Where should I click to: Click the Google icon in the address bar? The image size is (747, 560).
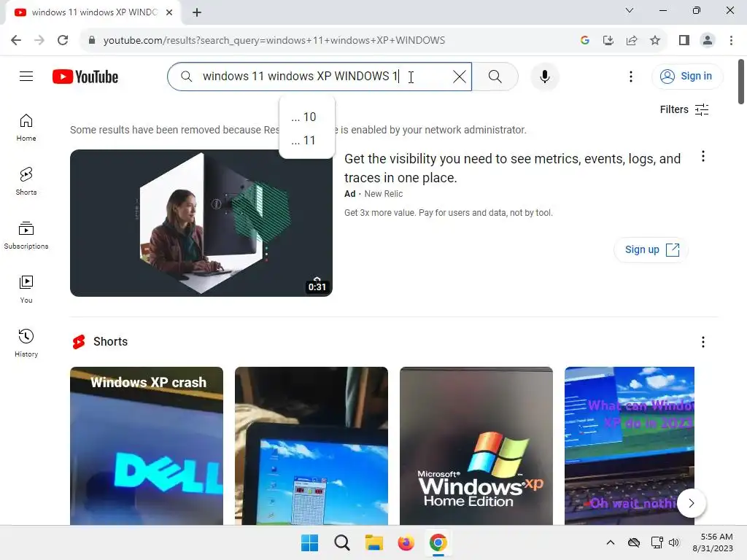[x=585, y=40]
